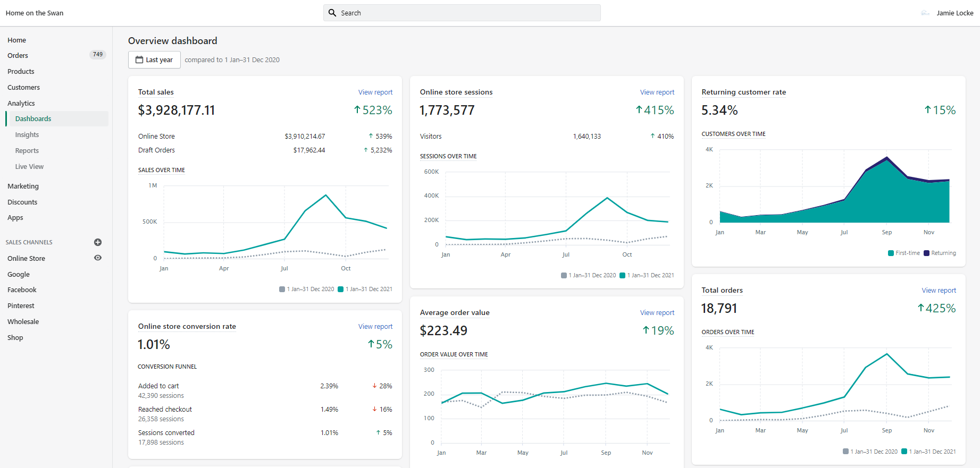Click ORDER VALUE OVER TIME heading

click(x=454, y=354)
